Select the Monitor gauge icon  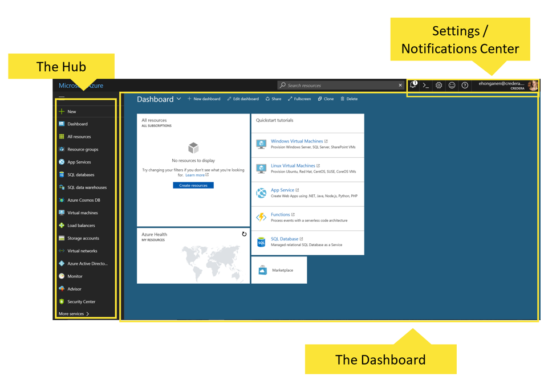pyautogui.click(x=62, y=276)
